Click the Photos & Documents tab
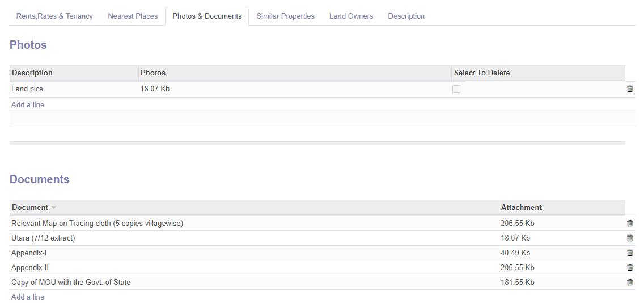Viewport: 644px width, 303px height. point(207,16)
